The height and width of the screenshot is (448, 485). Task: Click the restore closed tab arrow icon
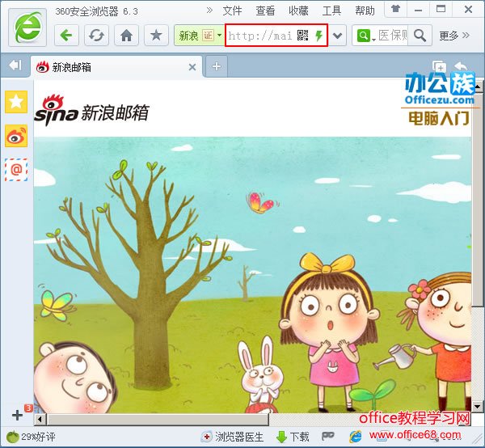pyautogui.click(x=461, y=66)
